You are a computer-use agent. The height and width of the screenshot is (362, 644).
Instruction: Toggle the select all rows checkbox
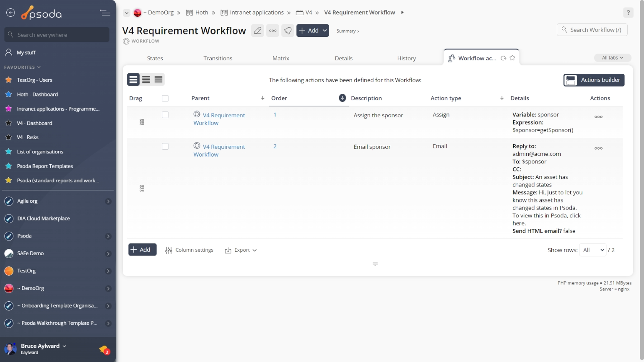[165, 98]
